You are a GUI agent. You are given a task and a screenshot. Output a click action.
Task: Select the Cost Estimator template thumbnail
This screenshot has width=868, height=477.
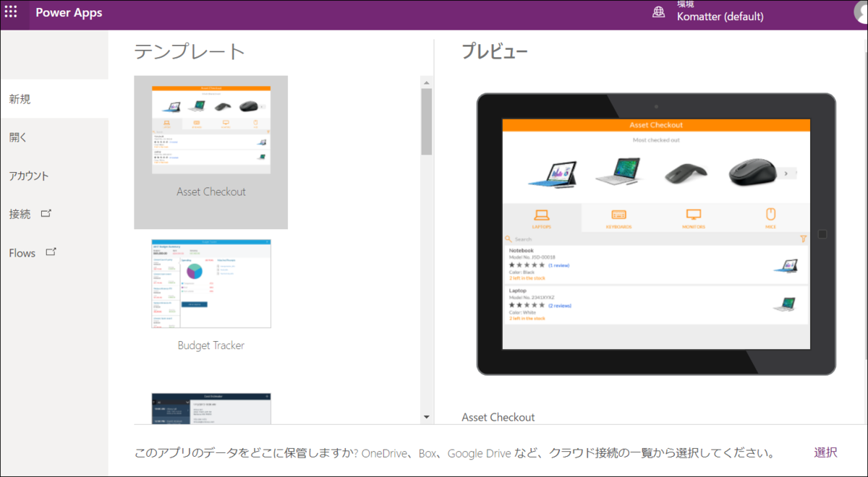pyautogui.click(x=210, y=408)
